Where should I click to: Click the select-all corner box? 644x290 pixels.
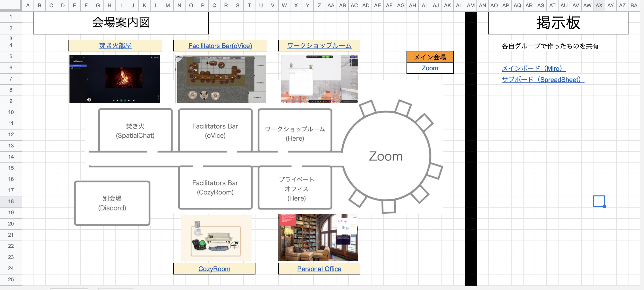click(11, 5)
